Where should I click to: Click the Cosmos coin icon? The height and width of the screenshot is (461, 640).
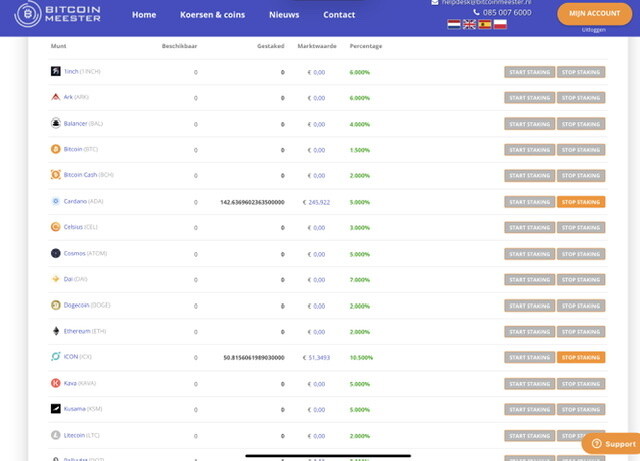pyautogui.click(x=56, y=253)
